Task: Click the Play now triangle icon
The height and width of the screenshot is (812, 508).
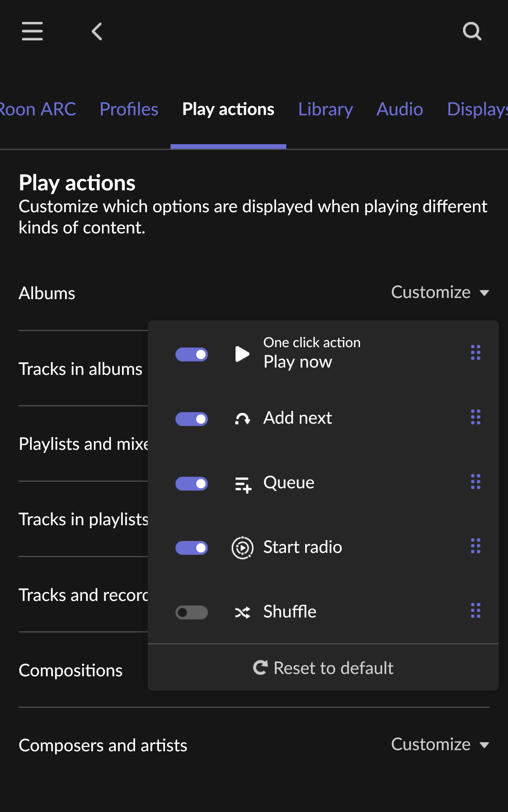Action: (242, 354)
